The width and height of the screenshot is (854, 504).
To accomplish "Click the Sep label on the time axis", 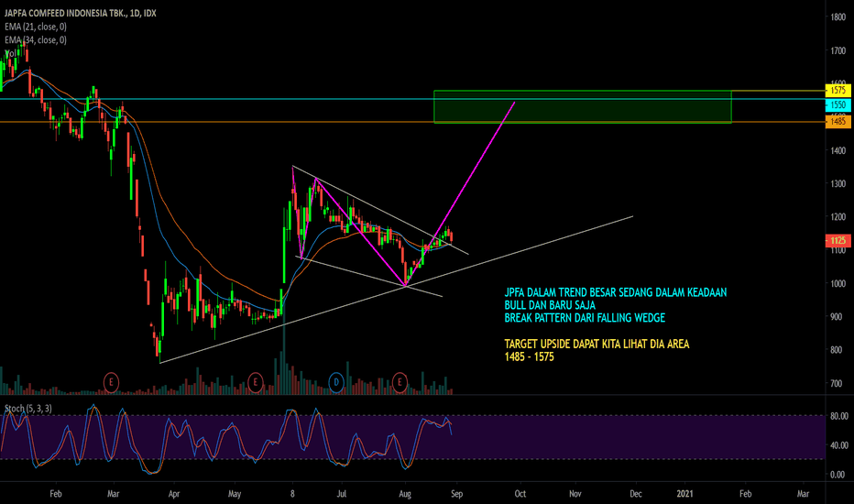I will 457,494.
